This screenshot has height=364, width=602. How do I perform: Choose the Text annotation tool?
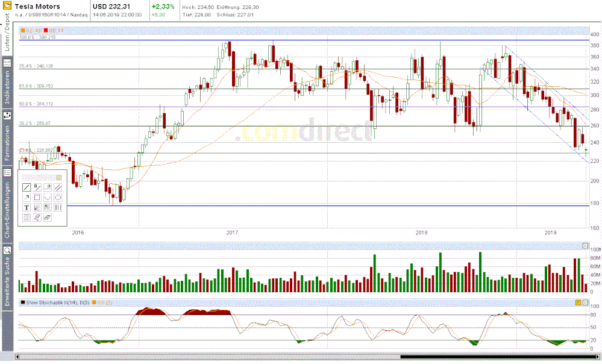(x=27, y=207)
